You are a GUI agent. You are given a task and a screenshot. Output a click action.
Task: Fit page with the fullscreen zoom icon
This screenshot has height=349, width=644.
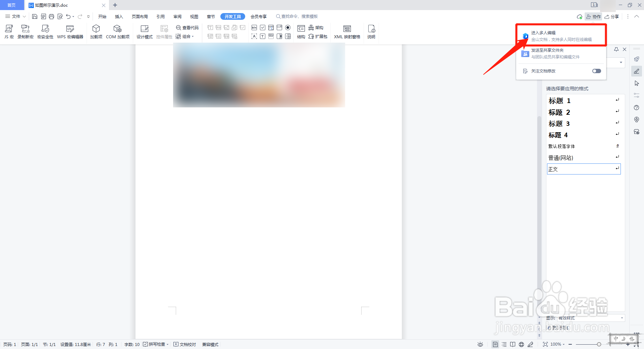pos(545,344)
